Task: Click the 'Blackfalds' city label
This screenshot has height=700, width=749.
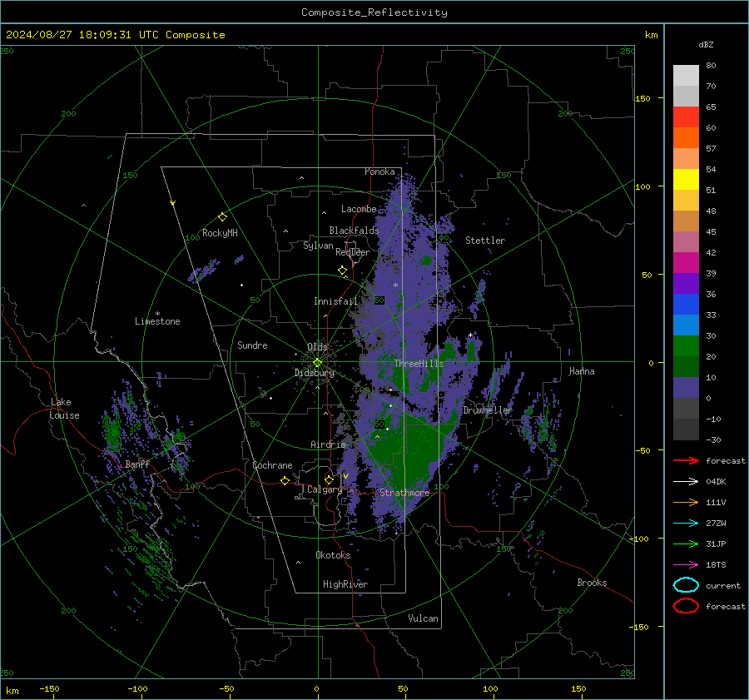Action: [x=354, y=231]
